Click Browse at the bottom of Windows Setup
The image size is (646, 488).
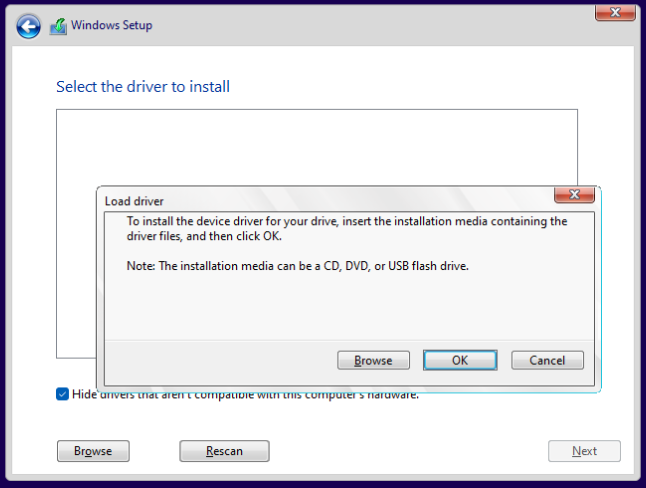tap(92, 451)
